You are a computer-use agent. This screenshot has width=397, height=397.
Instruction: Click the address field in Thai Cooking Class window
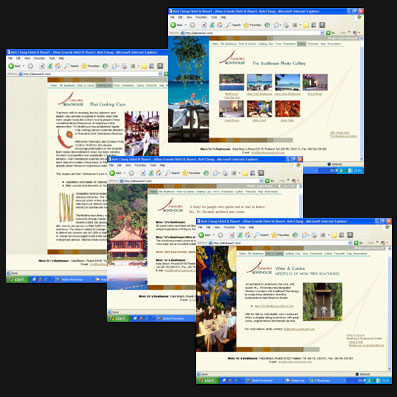(x=91, y=74)
